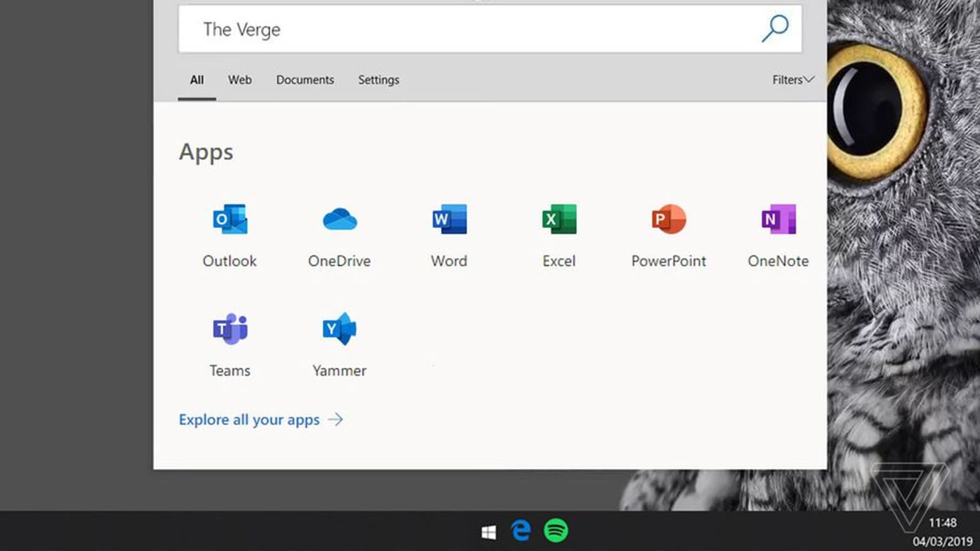
Task: Switch to the Documents tab
Action: click(x=305, y=80)
